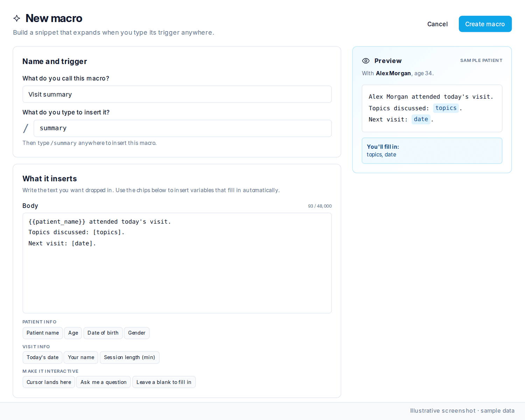Click the 'Write the text you want dropped in' description
This screenshot has height=420, width=525.
coord(151,190)
